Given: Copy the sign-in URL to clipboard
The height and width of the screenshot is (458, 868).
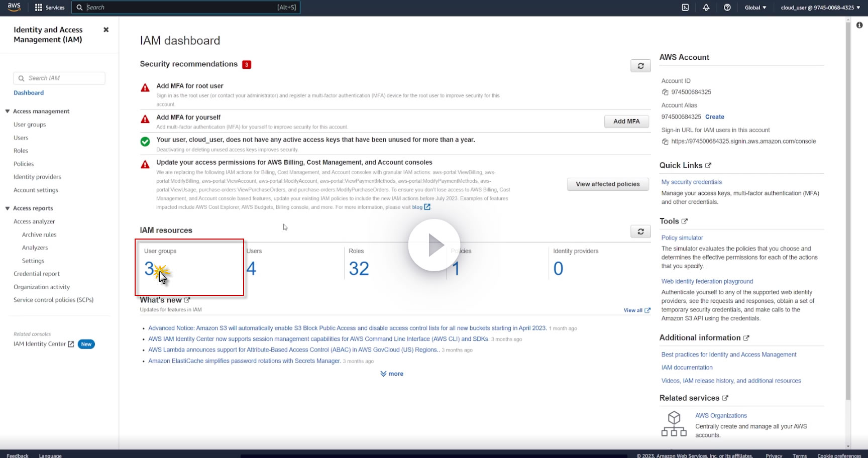Looking at the screenshot, I should (x=665, y=142).
